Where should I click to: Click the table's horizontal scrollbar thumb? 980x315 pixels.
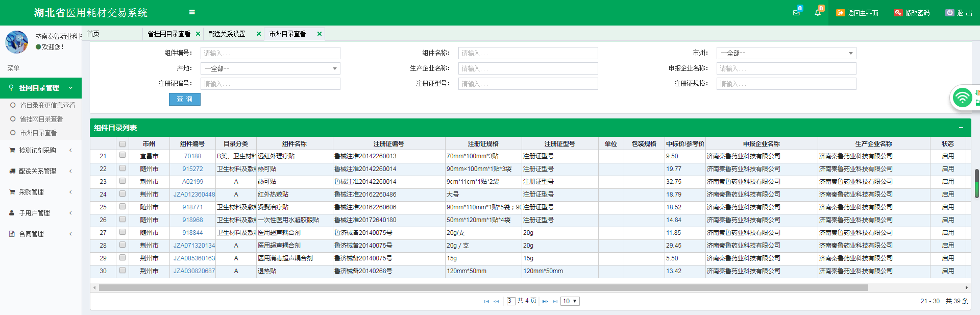click(x=483, y=287)
